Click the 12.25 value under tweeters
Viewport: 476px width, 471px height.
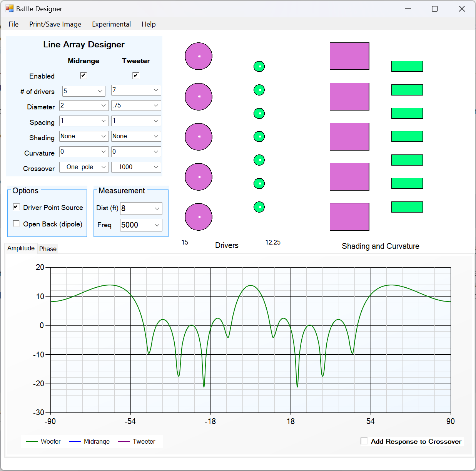273,242
